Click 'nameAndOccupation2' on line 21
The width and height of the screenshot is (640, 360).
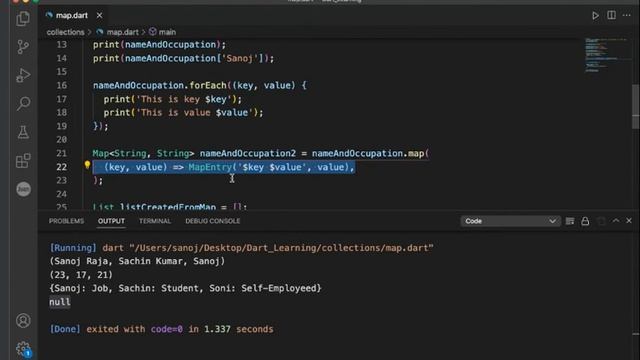[247, 153]
